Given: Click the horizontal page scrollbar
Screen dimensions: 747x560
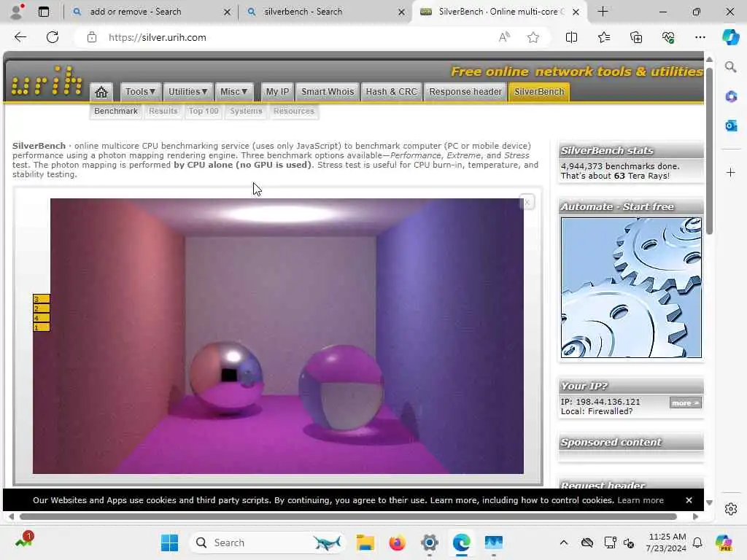Looking at the screenshot, I should pyautogui.click(x=348, y=517).
